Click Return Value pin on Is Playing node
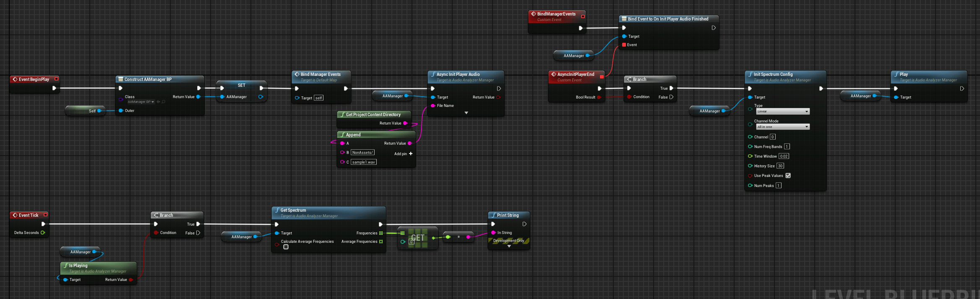The width and height of the screenshot is (980, 299). point(131,280)
